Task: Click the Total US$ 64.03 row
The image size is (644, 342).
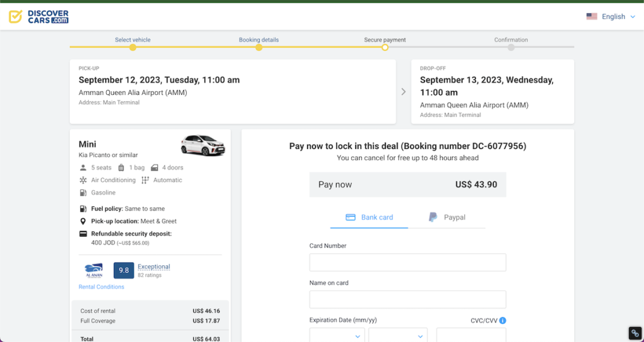Action: tap(150, 339)
